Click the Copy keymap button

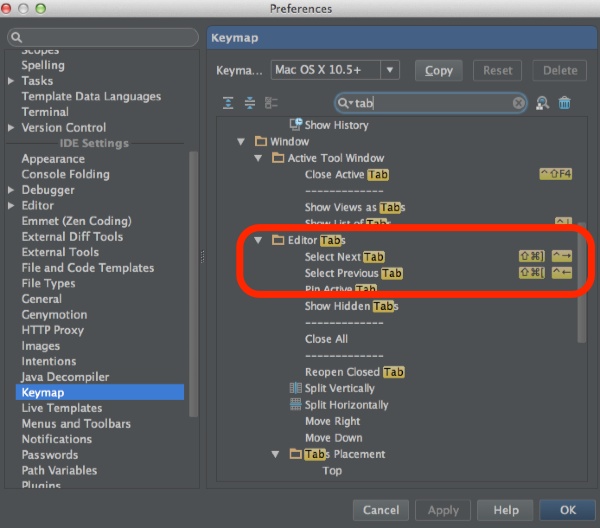438,70
